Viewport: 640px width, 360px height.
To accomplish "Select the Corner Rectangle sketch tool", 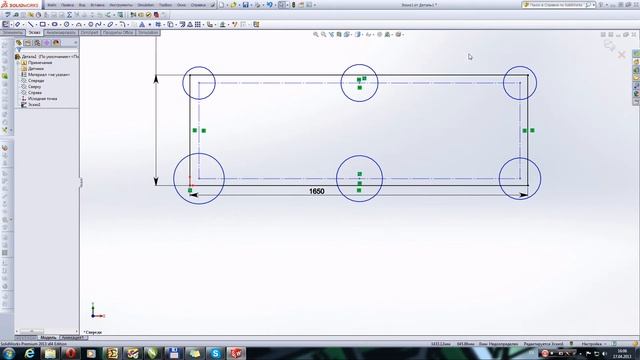I will tap(42, 24).
